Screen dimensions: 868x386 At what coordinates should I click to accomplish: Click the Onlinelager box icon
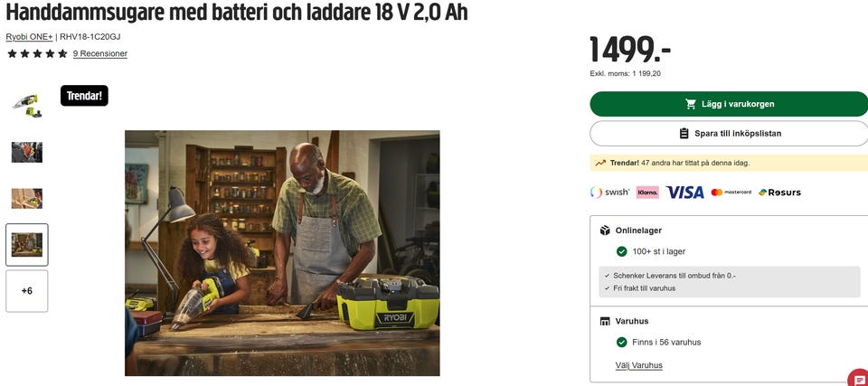(605, 231)
